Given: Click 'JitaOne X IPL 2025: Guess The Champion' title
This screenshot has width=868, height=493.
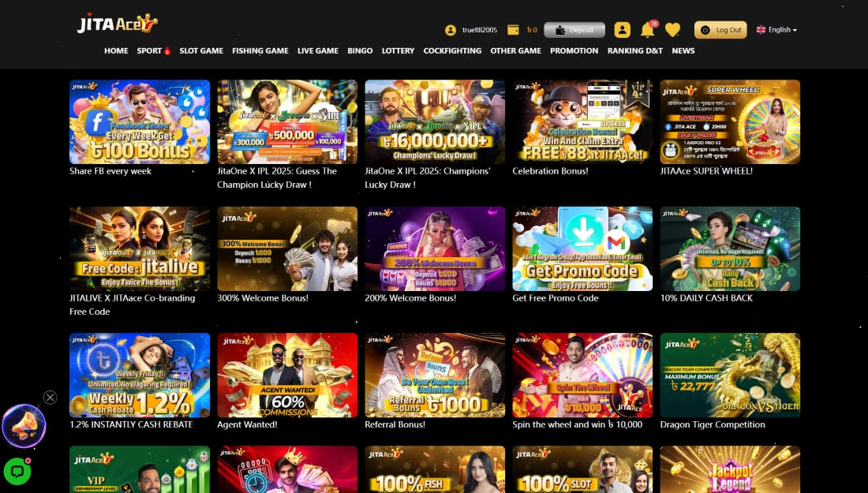Looking at the screenshot, I should click(277, 177).
